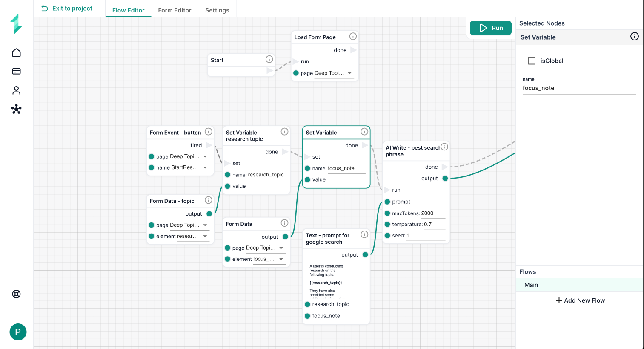This screenshot has height=349, width=644.
Task: Open the billing card icon in sidebar
Action: [16, 71]
